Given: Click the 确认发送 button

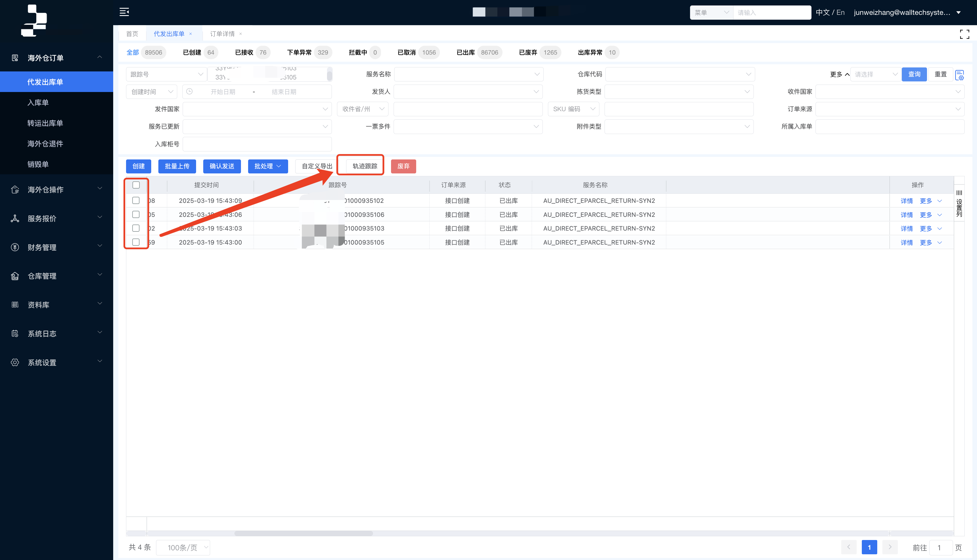Looking at the screenshot, I should [222, 166].
